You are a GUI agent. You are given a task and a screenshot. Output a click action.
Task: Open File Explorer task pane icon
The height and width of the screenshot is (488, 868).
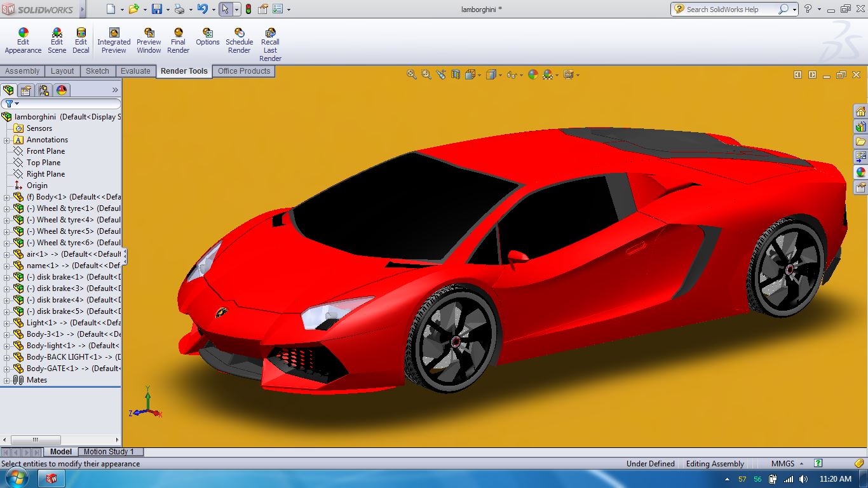(x=860, y=142)
